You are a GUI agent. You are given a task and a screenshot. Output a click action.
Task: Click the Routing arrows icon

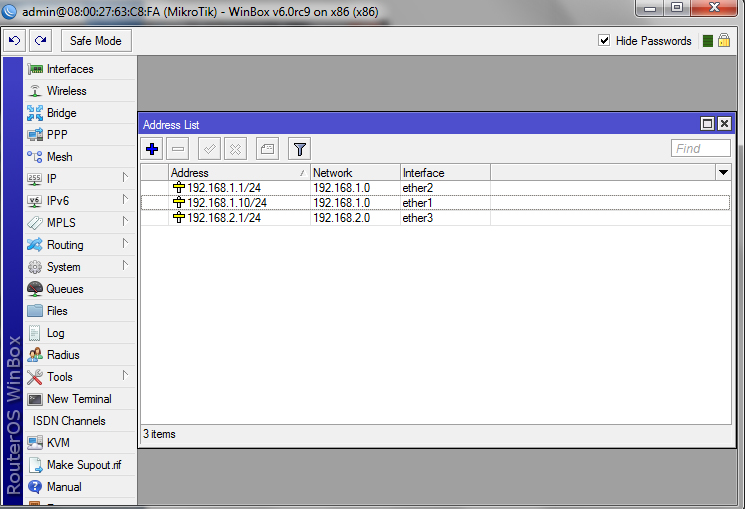(35, 245)
